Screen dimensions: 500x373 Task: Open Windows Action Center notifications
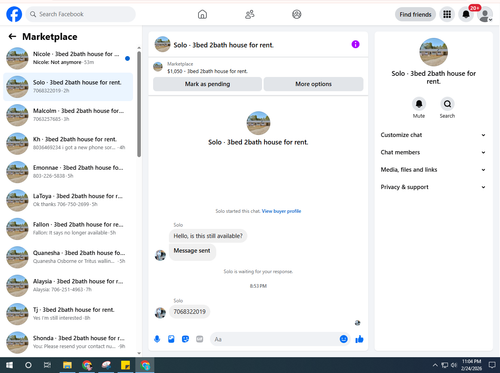(492, 365)
